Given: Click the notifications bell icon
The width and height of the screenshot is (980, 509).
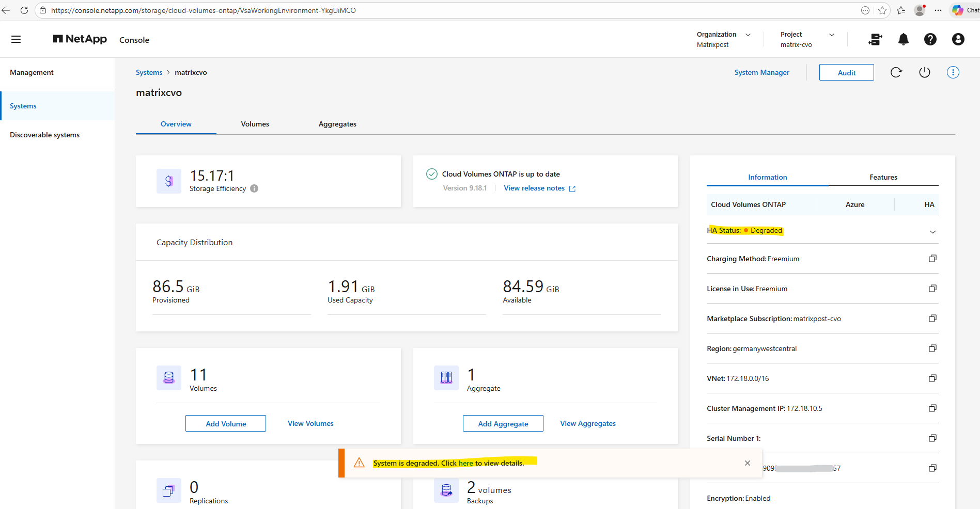Looking at the screenshot, I should point(903,39).
